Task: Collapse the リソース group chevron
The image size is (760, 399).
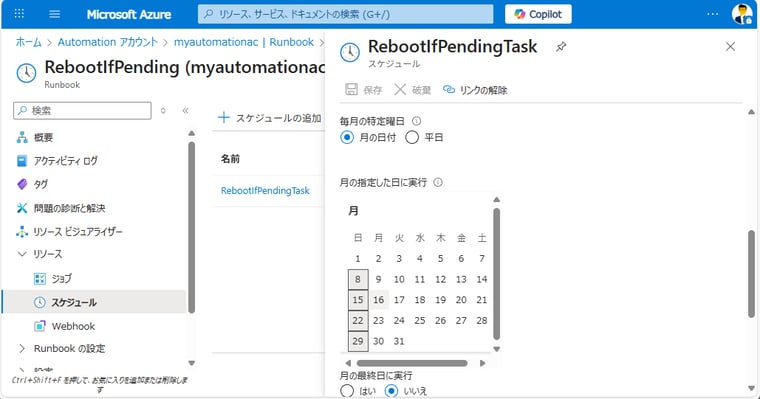Action: click(x=22, y=254)
